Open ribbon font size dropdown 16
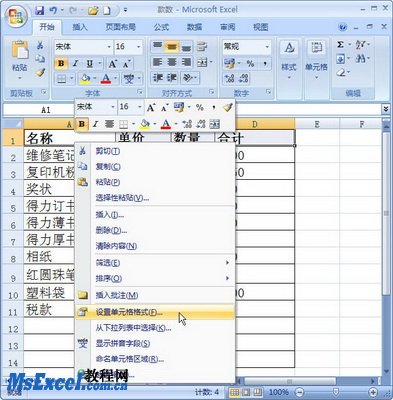This screenshot has height=400, width=393. [138, 47]
